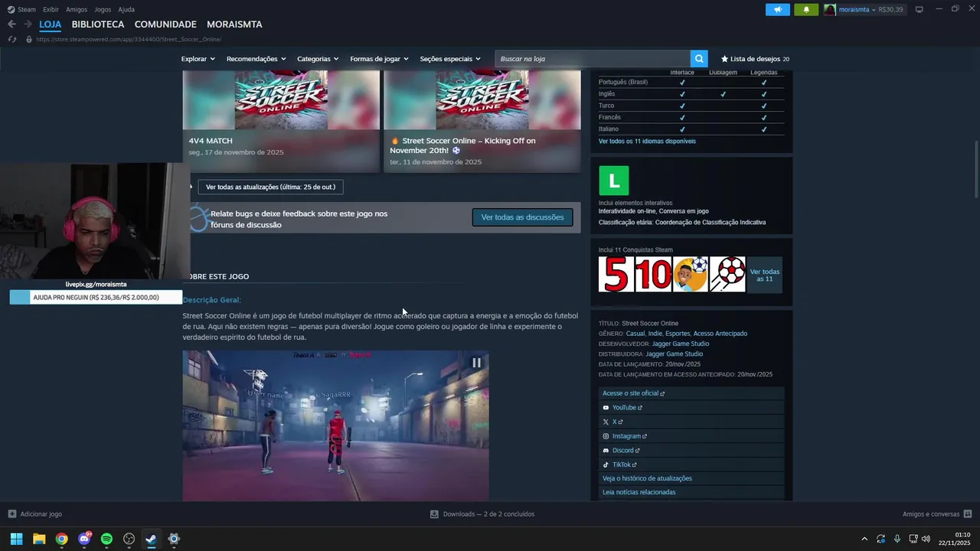Image resolution: width=980 pixels, height=551 pixels.
Task: Open the player face achievement icon
Action: tap(691, 274)
